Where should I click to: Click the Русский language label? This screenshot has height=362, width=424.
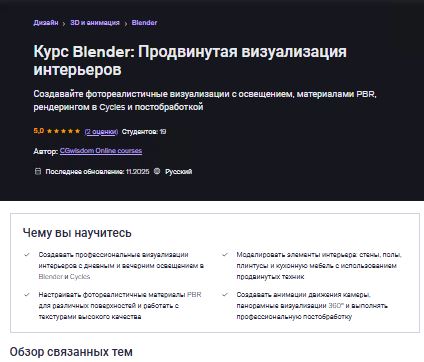[x=179, y=172]
